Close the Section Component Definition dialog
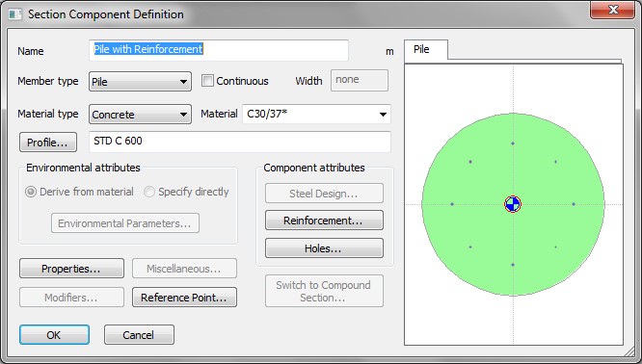The height and width of the screenshot is (364, 642). pos(612,10)
